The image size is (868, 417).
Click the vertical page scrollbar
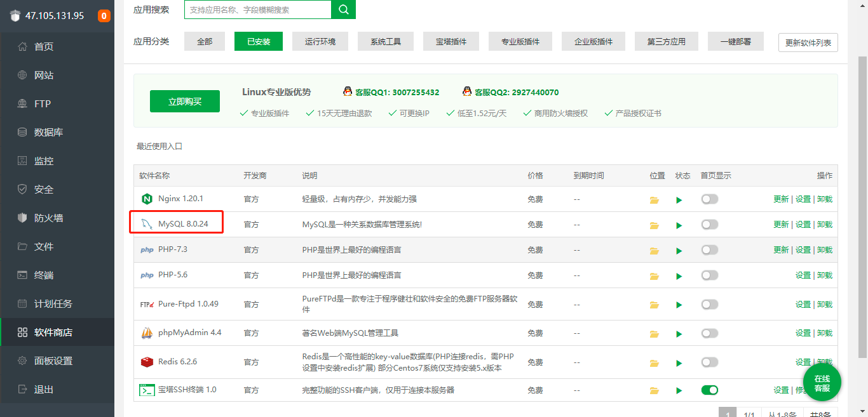coord(862,206)
